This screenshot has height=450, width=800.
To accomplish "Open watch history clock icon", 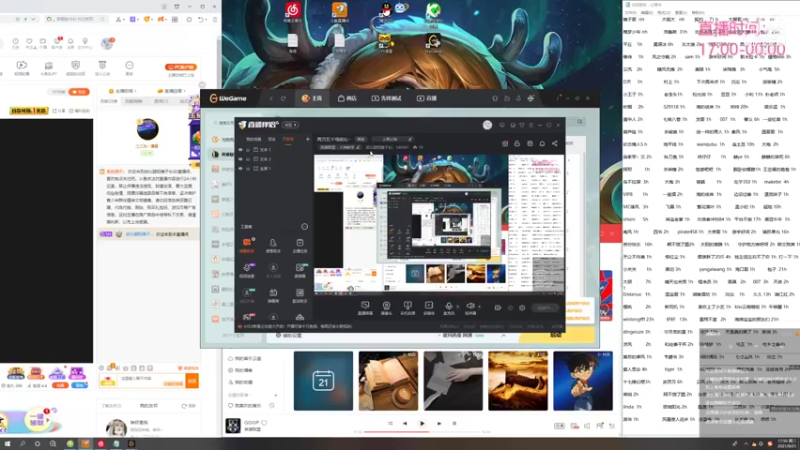I will click(x=16, y=43).
